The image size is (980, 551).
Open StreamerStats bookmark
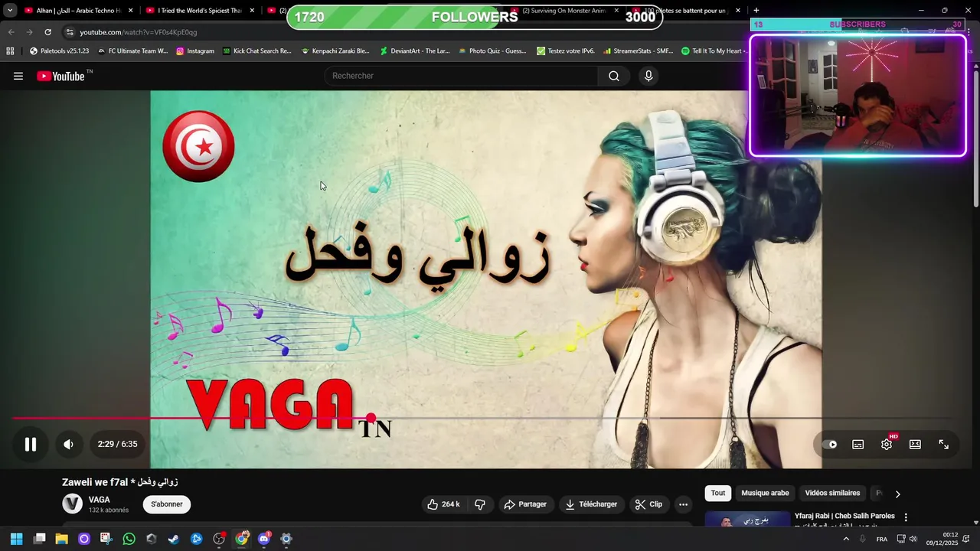click(x=638, y=51)
